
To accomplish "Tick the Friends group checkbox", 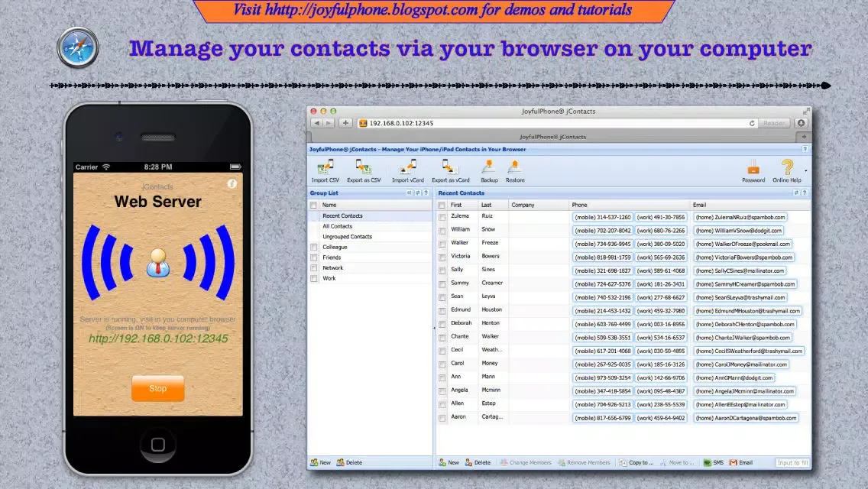I will point(314,257).
